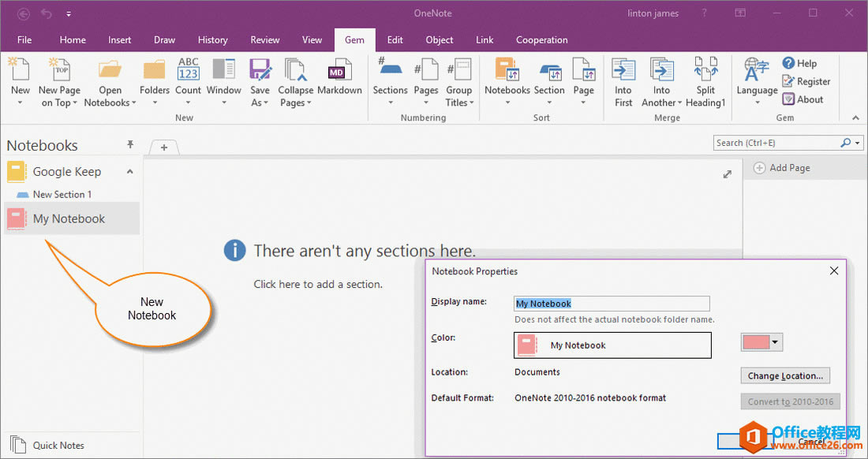Screen dimensions: 868x459
Task: Click the My Notebook color preview box
Action: pyautogui.click(x=612, y=345)
